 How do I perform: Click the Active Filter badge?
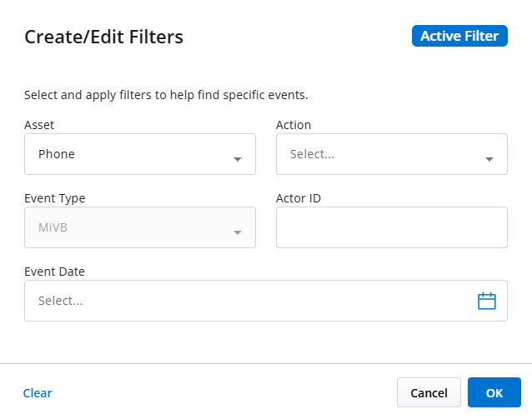(x=459, y=36)
